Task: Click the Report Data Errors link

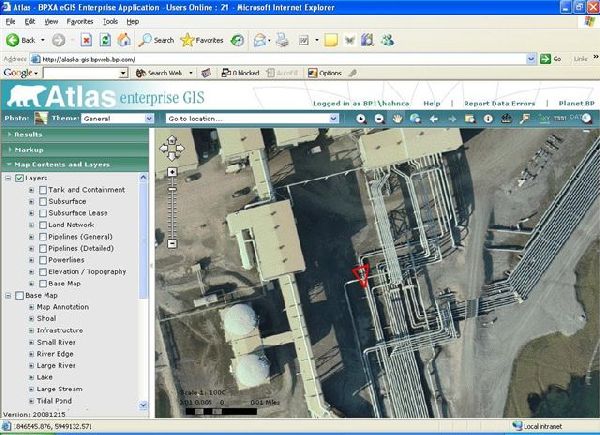Action: (498, 103)
